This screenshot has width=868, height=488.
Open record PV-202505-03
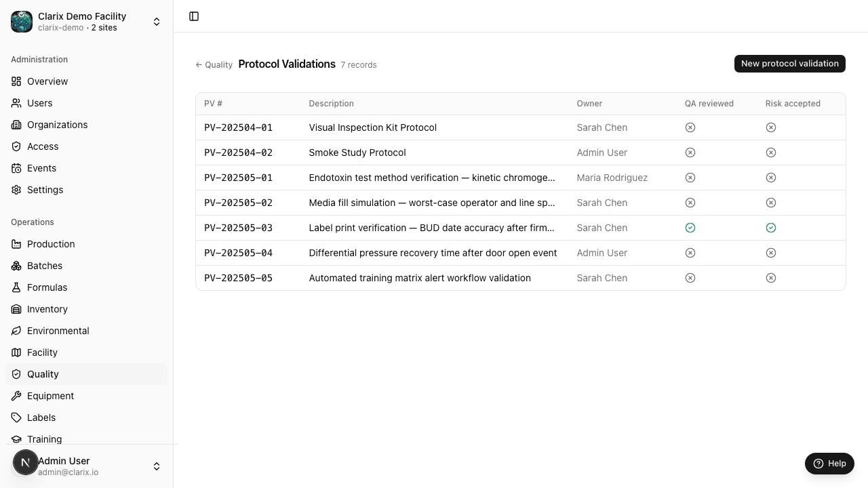(521, 228)
